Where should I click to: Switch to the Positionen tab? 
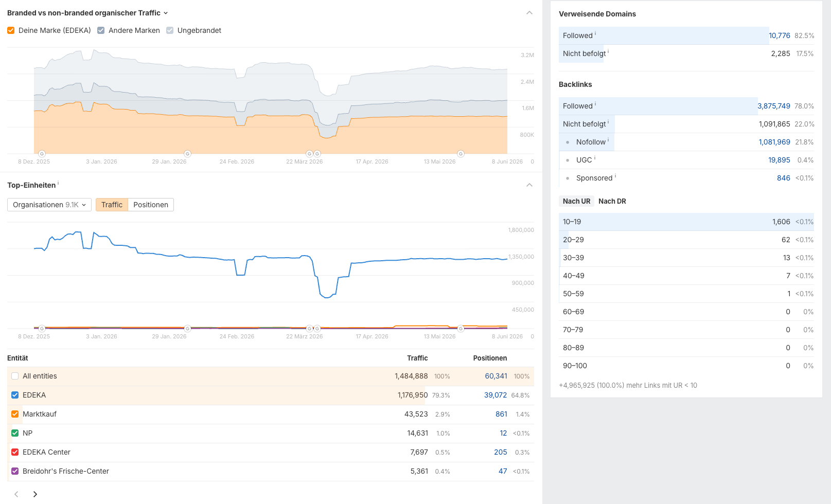[x=151, y=205]
